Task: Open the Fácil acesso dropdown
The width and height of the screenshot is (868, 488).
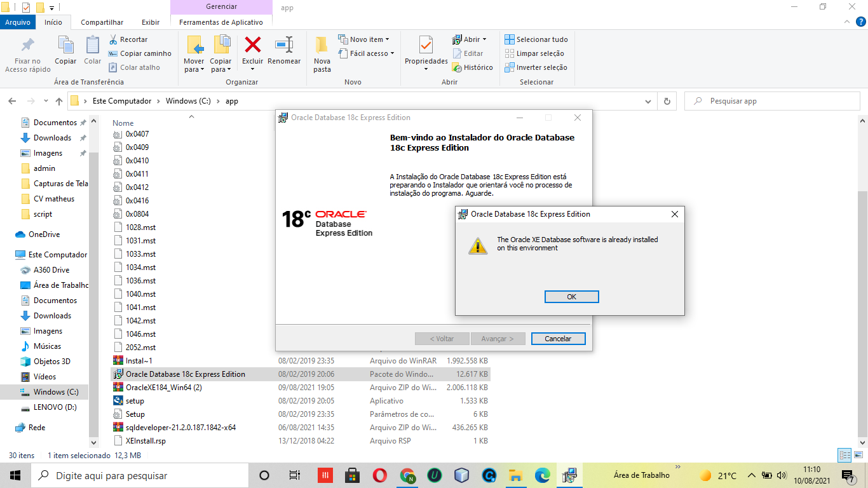Action: coord(366,53)
